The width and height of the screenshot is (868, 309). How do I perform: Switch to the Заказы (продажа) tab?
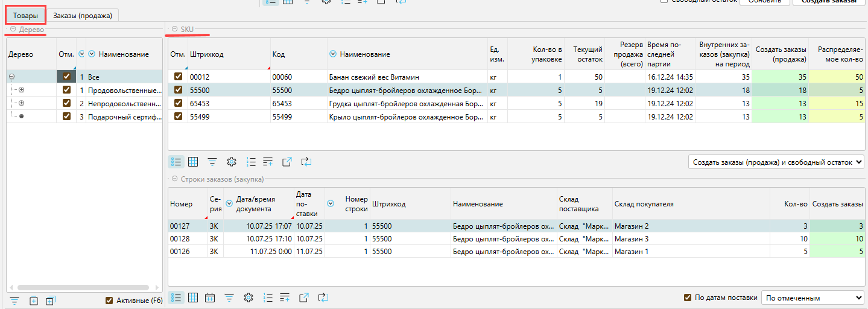click(83, 15)
